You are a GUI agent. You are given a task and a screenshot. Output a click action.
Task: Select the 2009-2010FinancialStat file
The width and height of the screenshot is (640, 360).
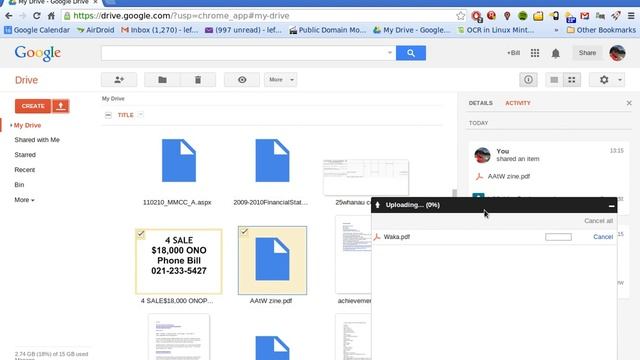(x=272, y=160)
